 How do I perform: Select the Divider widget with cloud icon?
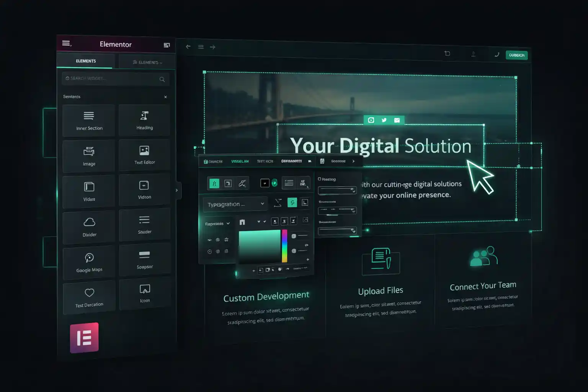click(89, 227)
